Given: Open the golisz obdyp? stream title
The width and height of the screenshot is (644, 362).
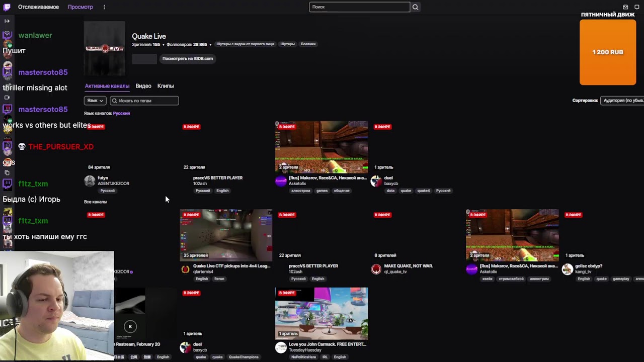Looking at the screenshot, I should pyautogui.click(x=589, y=266).
